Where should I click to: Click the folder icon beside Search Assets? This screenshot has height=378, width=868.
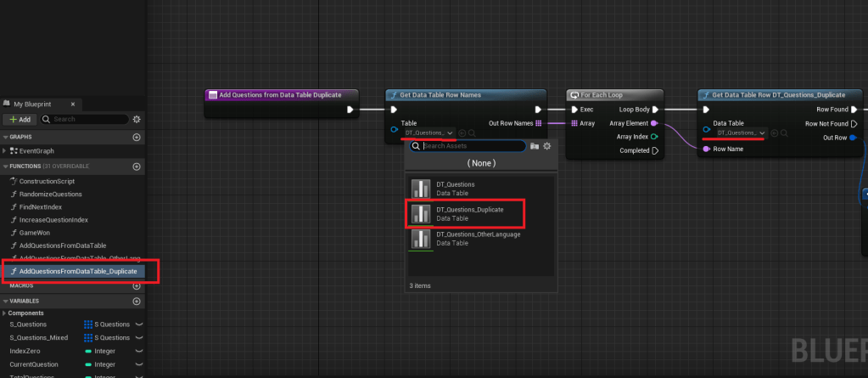coord(534,146)
